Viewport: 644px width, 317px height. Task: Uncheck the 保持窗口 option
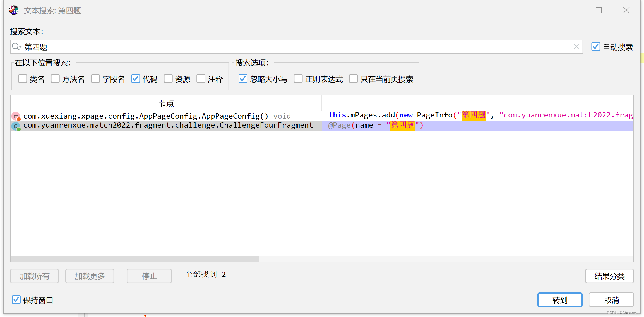coord(16,299)
